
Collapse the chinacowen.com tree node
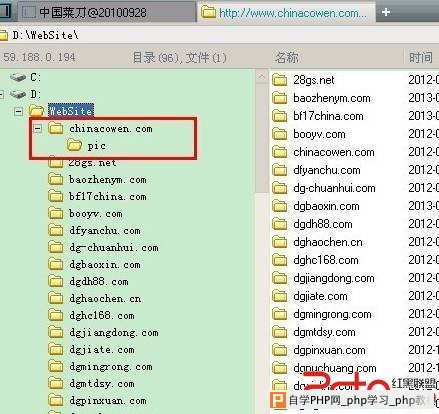pos(38,128)
